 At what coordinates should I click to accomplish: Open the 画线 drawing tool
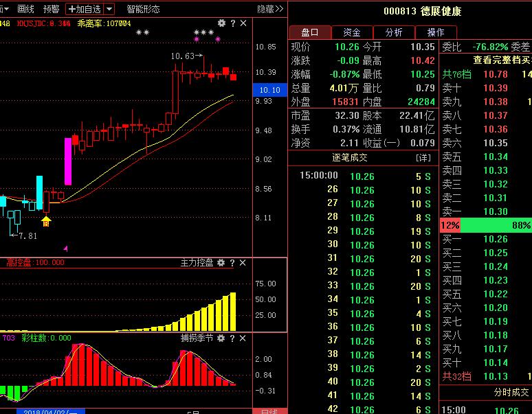(x=26, y=9)
